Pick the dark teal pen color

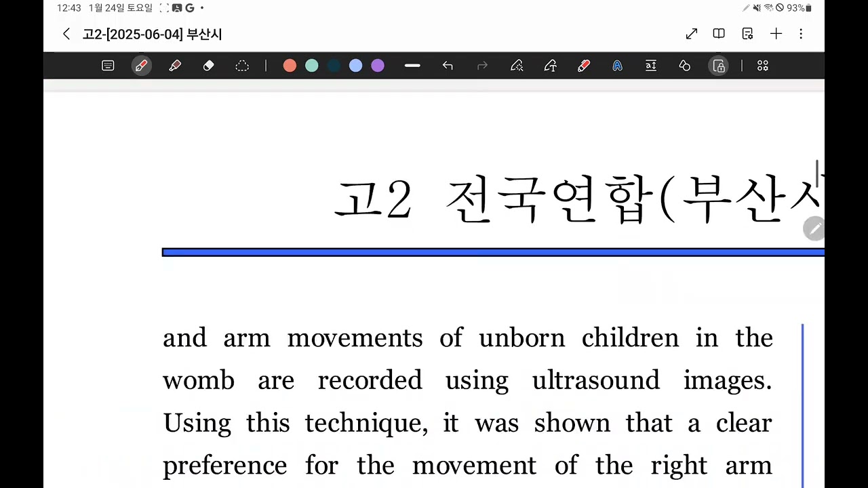pos(334,66)
